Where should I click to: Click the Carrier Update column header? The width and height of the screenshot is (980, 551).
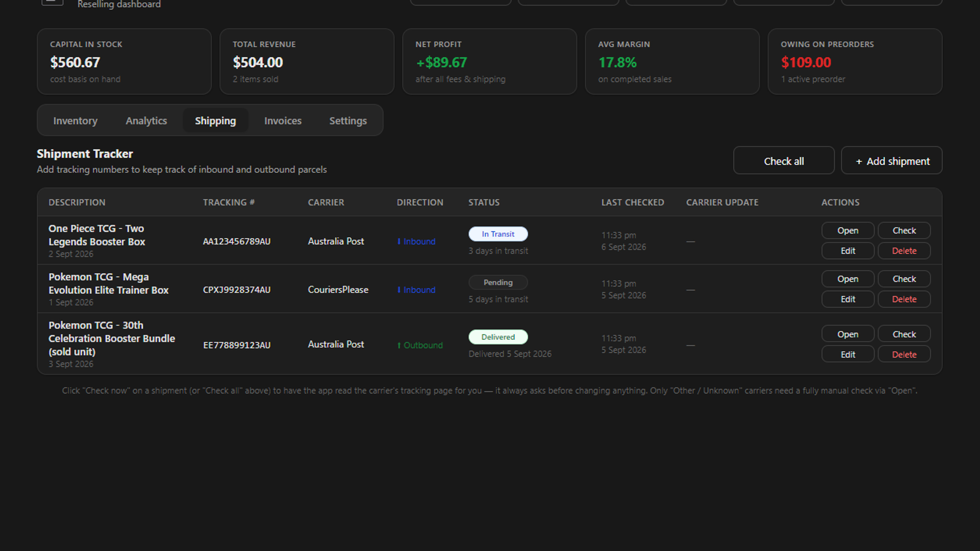722,202
